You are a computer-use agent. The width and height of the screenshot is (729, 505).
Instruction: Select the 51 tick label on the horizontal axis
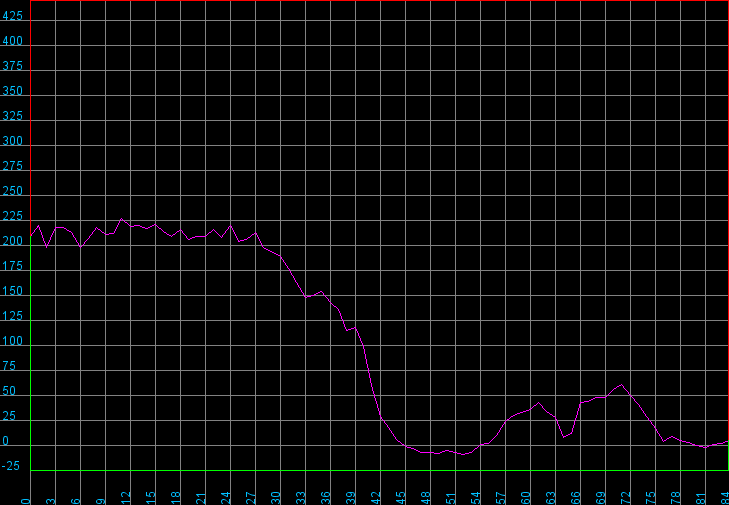coord(451,498)
